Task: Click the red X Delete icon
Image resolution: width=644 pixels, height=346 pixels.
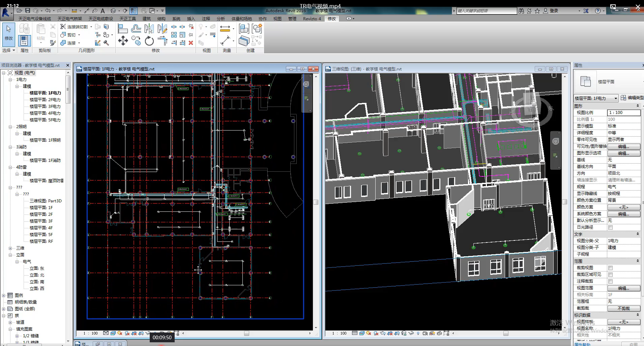Action: (191, 43)
